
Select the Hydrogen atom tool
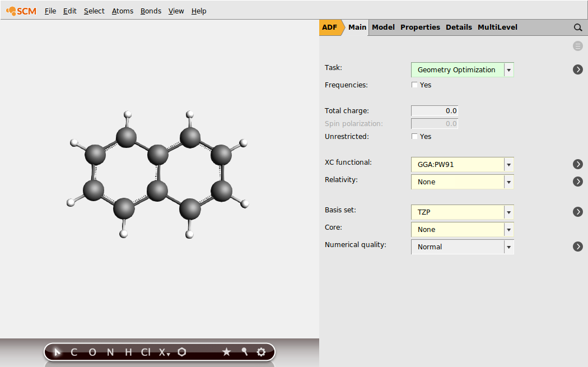(128, 352)
